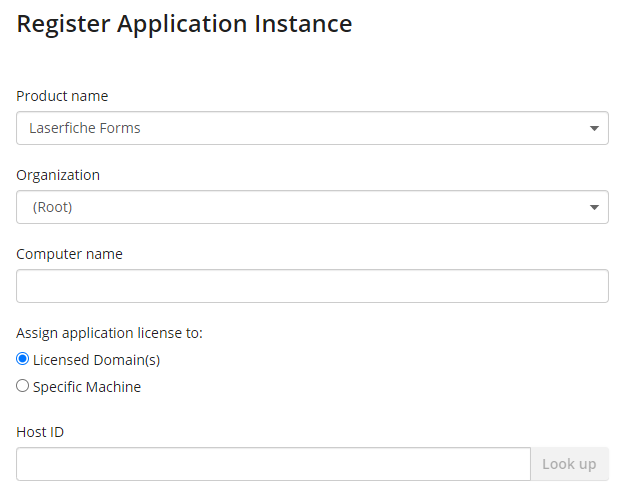Expand the Organization combo box
Image resolution: width=623 pixels, height=501 pixels.
pyautogui.click(x=312, y=207)
